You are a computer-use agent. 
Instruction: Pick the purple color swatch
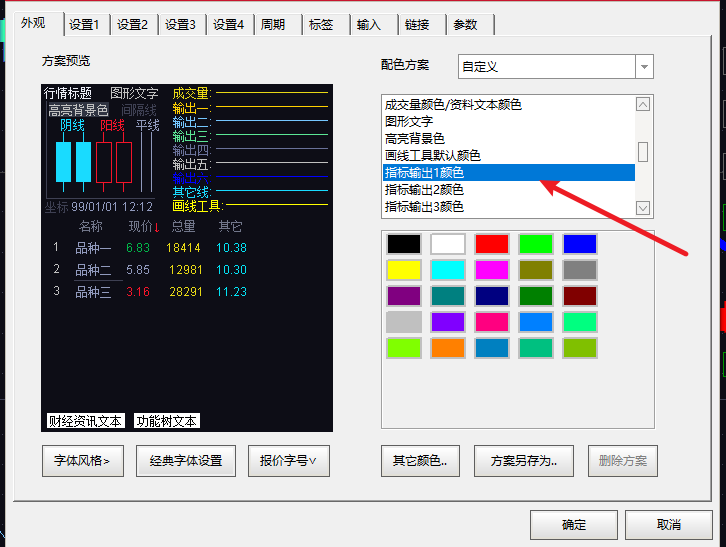pos(404,296)
